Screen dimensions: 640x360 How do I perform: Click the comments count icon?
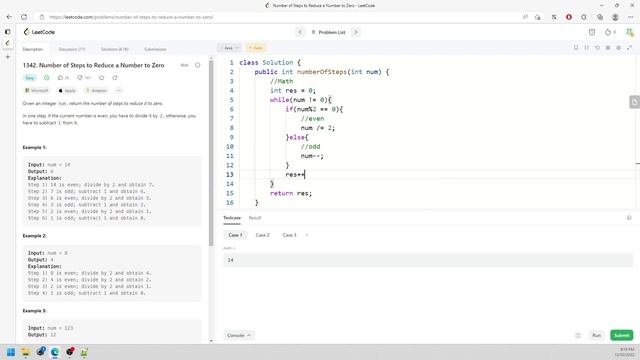tap(80, 78)
